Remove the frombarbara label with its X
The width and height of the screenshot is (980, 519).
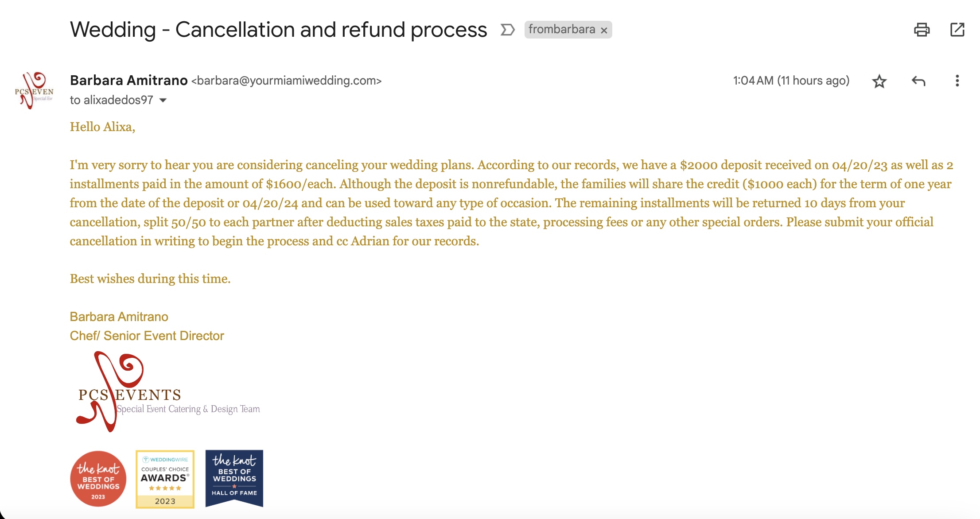pos(604,31)
